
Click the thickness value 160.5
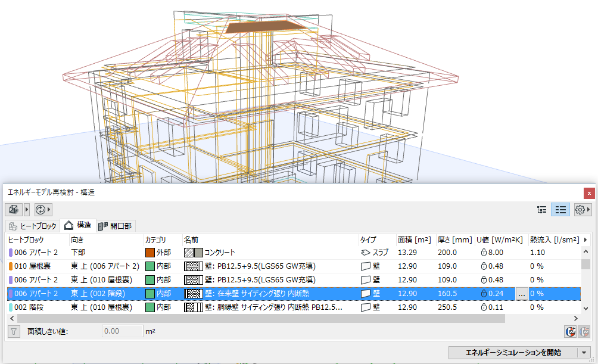tap(447, 294)
